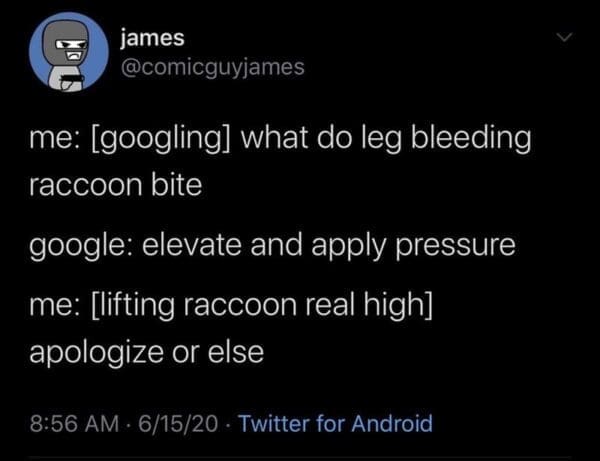Click the 6/15/20 date
The width and height of the screenshot is (600, 461).
157,423
